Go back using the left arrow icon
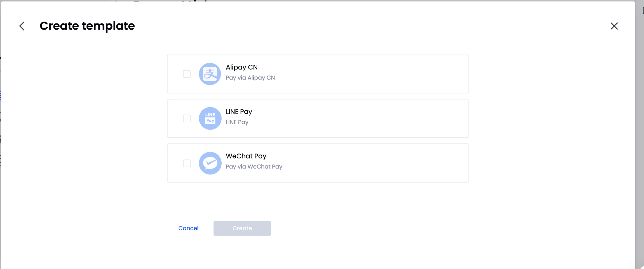The width and height of the screenshot is (644, 269). point(22,26)
